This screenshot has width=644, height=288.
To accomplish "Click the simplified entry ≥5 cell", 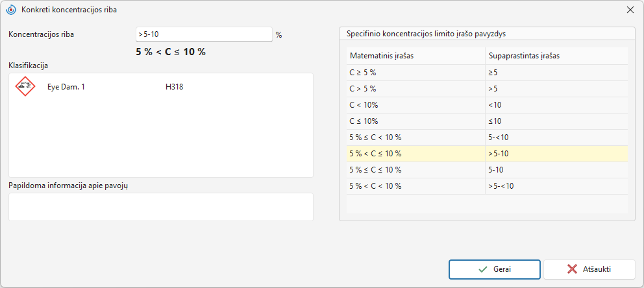I will pyautogui.click(x=556, y=72).
